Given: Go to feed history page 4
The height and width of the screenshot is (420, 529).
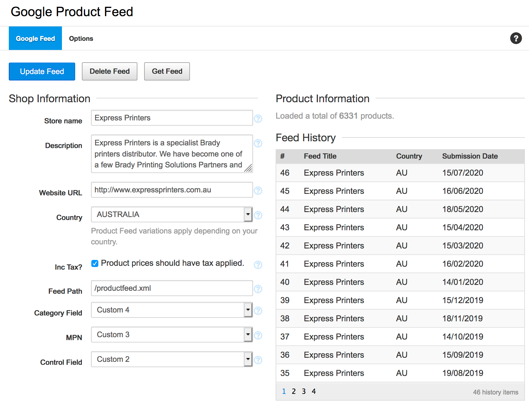Looking at the screenshot, I should (314, 392).
